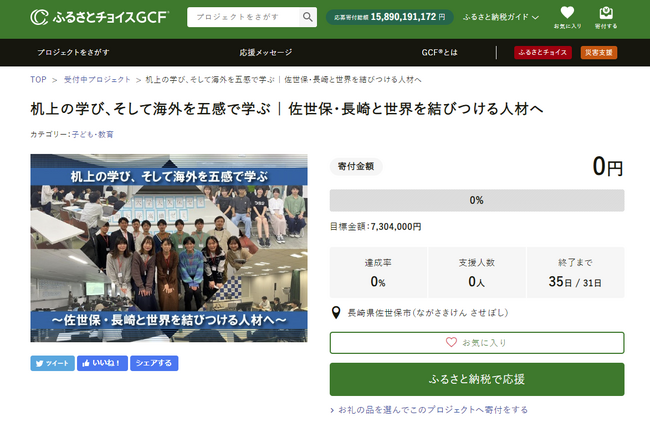Click the project group photo thumbnail
Viewport: 650px width, 423px height.
[169, 248]
